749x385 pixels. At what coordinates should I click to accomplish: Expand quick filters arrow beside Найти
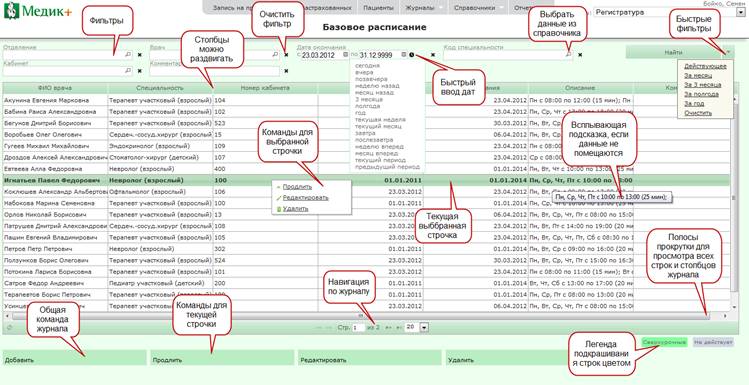(728, 52)
